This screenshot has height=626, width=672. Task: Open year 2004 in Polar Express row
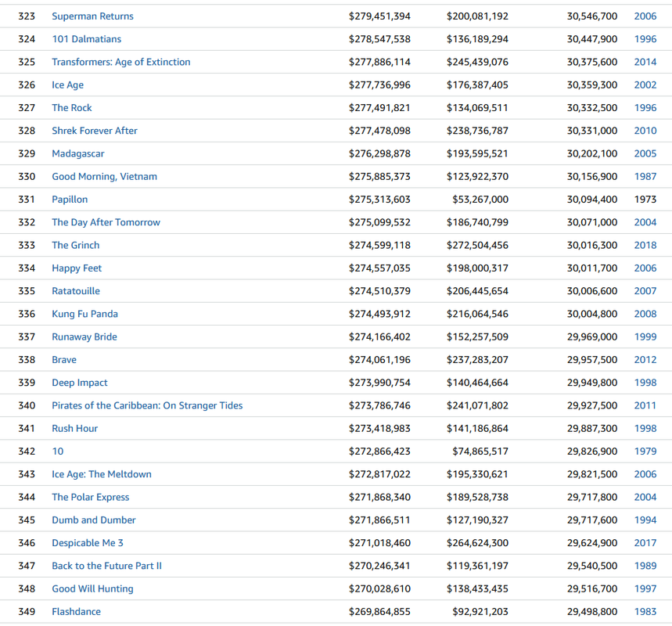coord(645,497)
